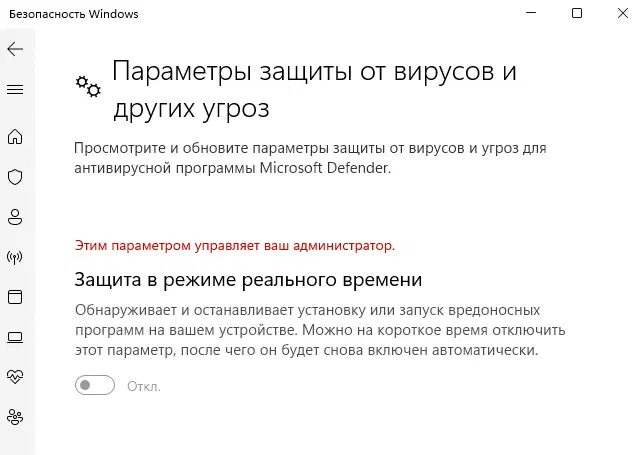This screenshot has height=455, width=642.
Task: Click "Защита в режиме реального времени" heading
Action: 248,279
